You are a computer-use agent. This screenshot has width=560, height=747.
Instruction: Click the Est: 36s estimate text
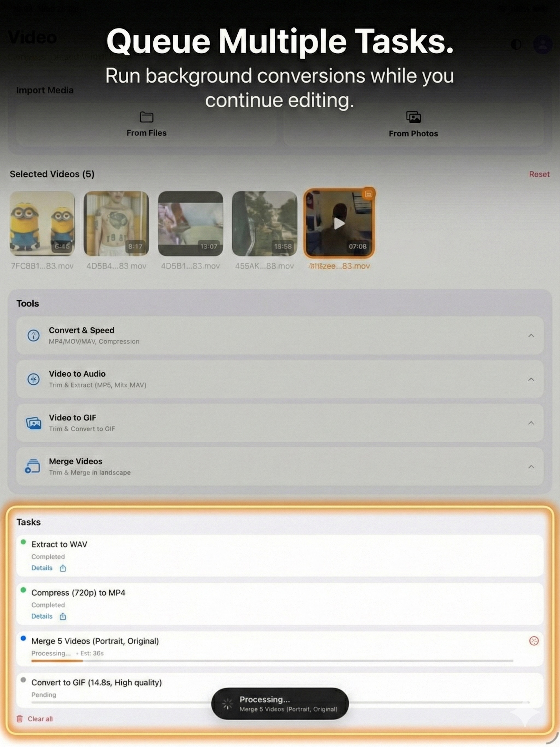click(92, 653)
